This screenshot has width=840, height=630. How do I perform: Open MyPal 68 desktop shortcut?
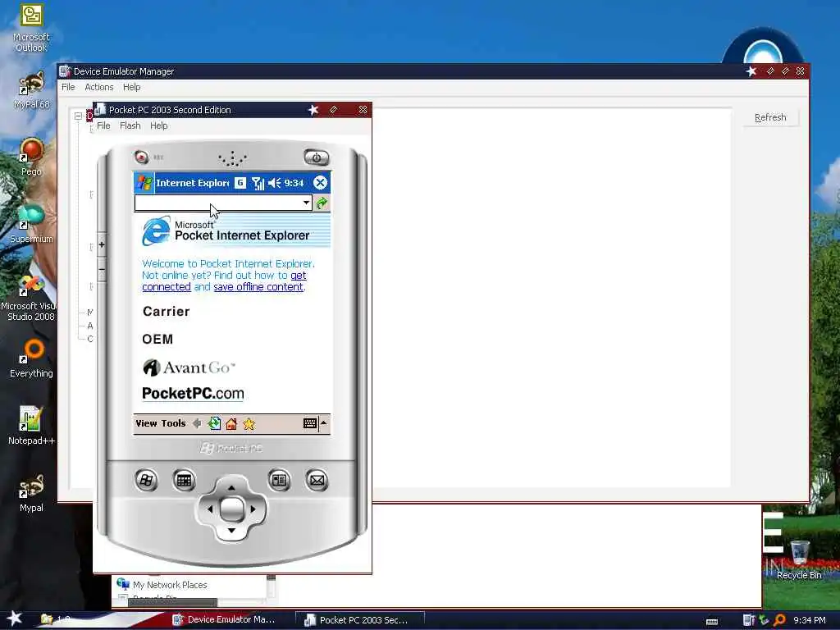point(32,90)
